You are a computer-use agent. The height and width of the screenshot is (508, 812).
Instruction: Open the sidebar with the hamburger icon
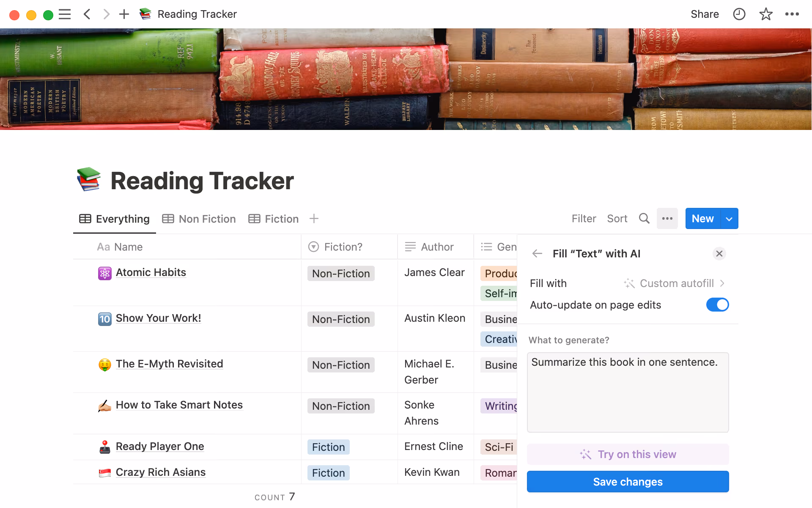65,14
